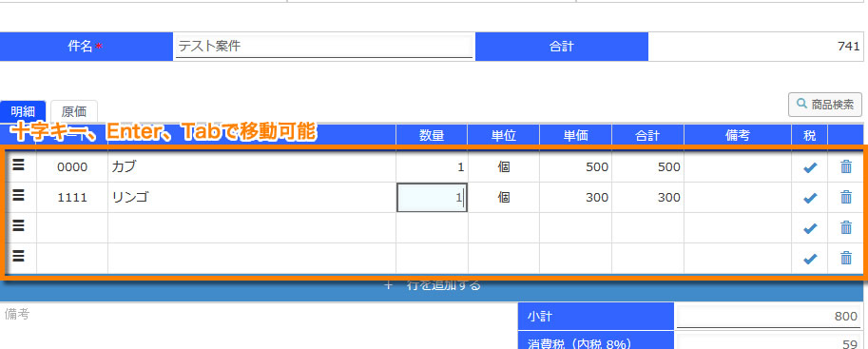Click the trash icon on the last empty row
This screenshot has width=868, height=349.
coord(846,258)
